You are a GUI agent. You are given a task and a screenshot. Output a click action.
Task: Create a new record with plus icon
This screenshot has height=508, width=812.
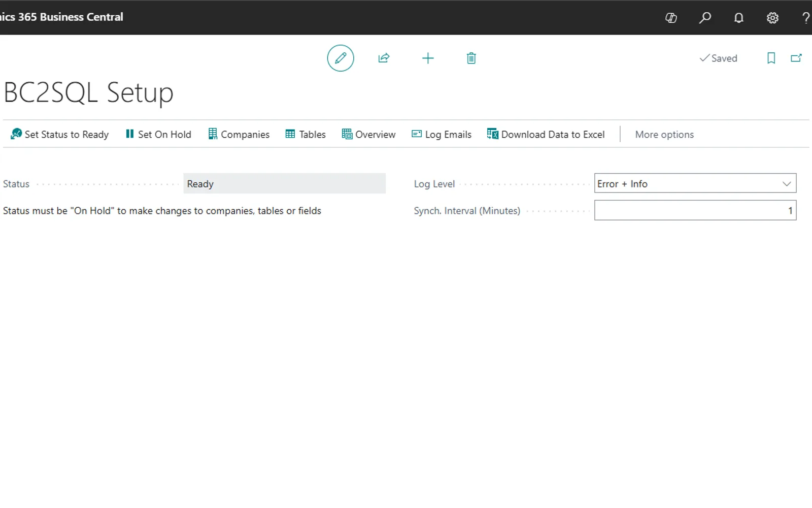point(428,58)
